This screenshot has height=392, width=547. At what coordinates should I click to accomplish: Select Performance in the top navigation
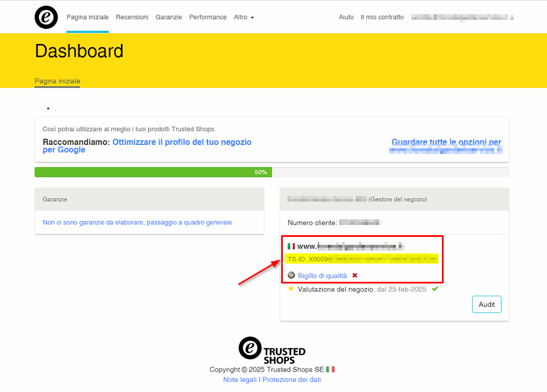pyautogui.click(x=208, y=17)
